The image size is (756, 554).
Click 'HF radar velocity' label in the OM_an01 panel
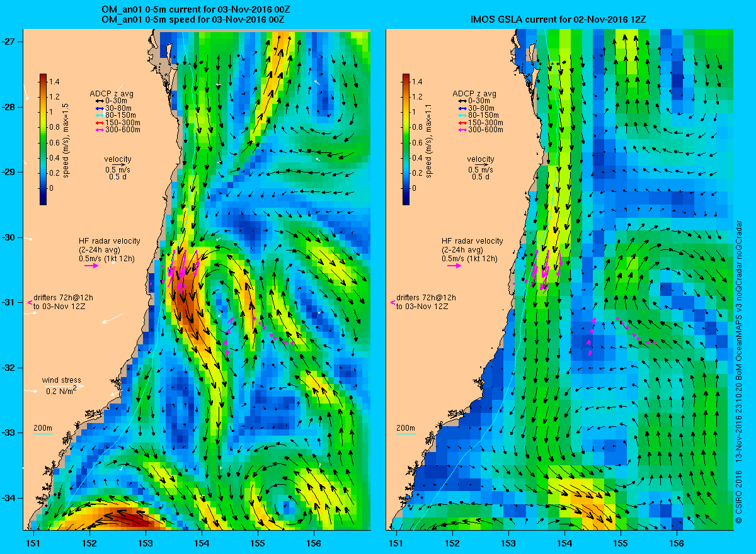point(110,241)
